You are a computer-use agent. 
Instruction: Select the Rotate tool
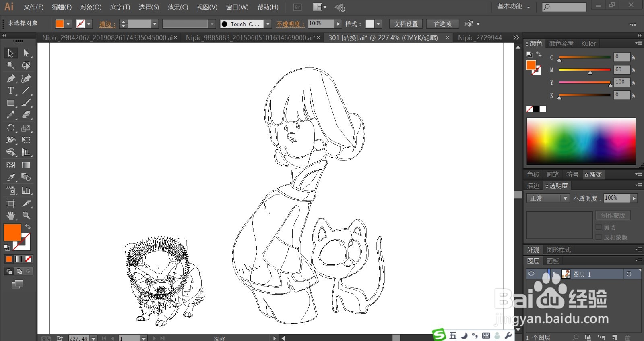(11, 128)
